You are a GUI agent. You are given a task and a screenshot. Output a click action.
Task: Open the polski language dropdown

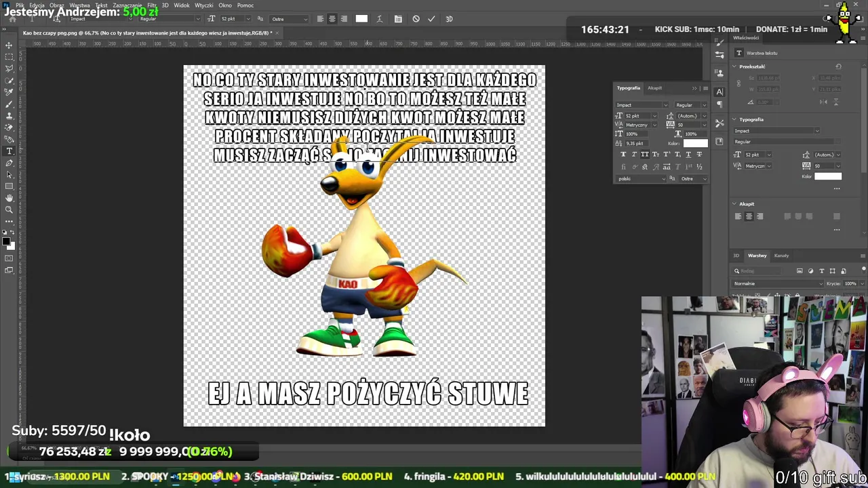coord(642,179)
